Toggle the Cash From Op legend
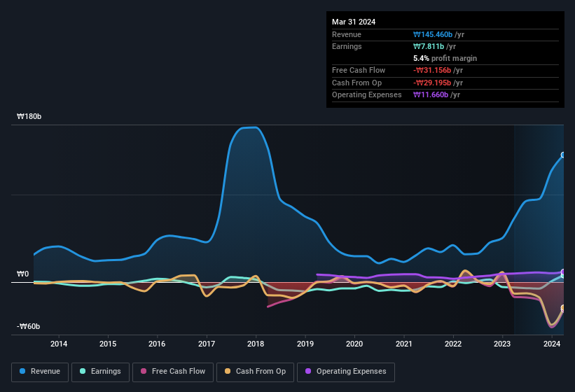 click(255, 372)
